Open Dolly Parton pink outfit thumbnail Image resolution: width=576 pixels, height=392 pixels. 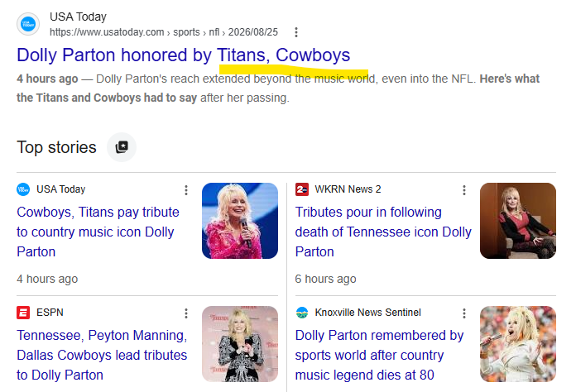pyautogui.click(x=240, y=221)
